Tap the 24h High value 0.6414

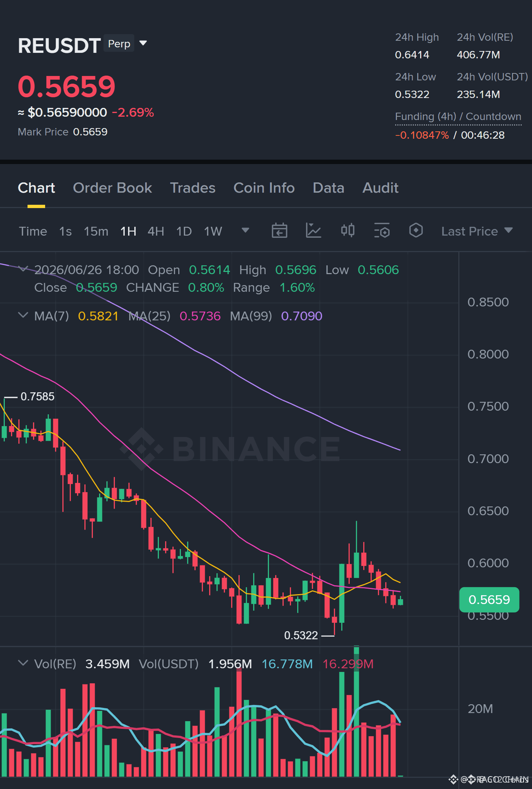click(412, 55)
